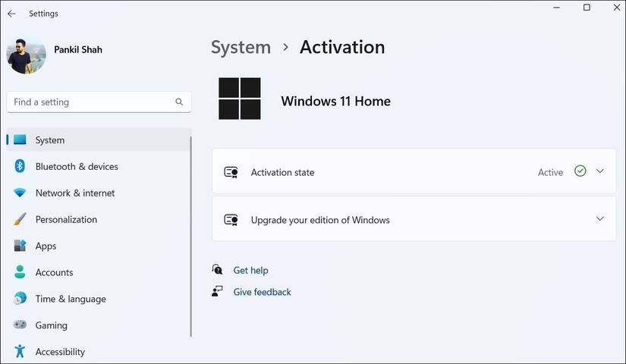
Task: Select System in the sidebar
Action: [x=50, y=140]
